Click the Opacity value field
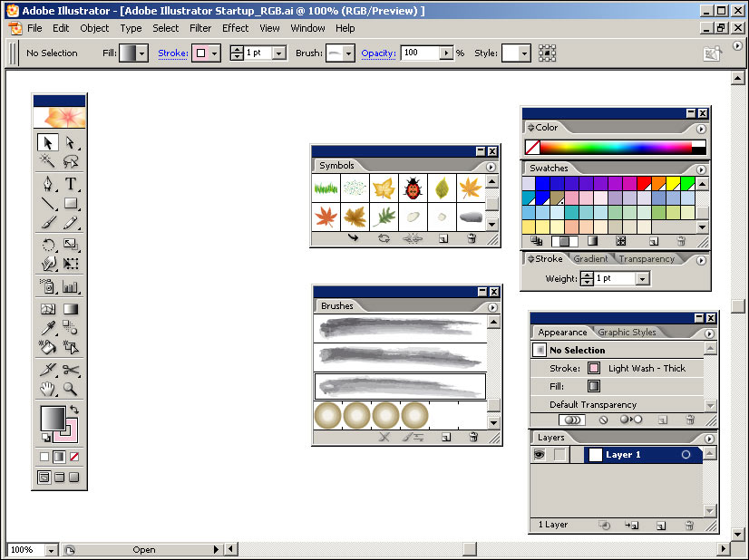 [420, 53]
